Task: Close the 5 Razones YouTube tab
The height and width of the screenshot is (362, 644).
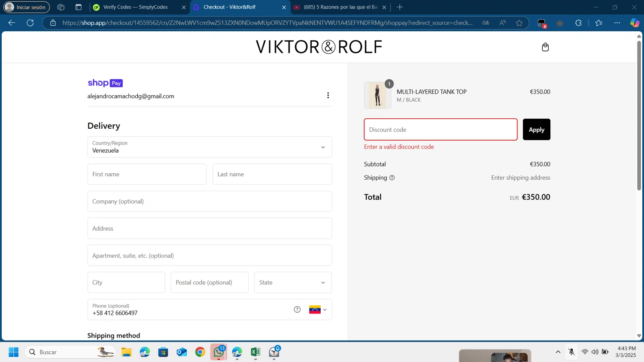Action: 384,7
